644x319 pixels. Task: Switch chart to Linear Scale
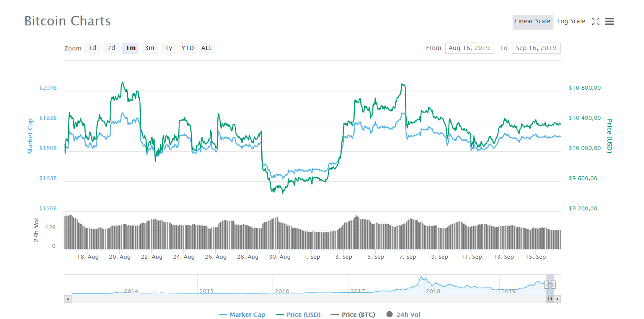pos(533,22)
